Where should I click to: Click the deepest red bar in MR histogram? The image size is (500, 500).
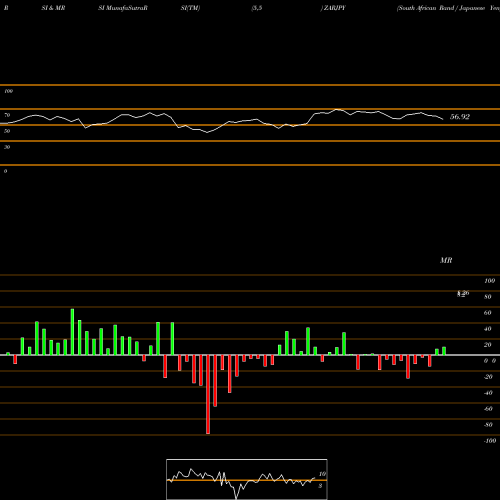click(208, 394)
